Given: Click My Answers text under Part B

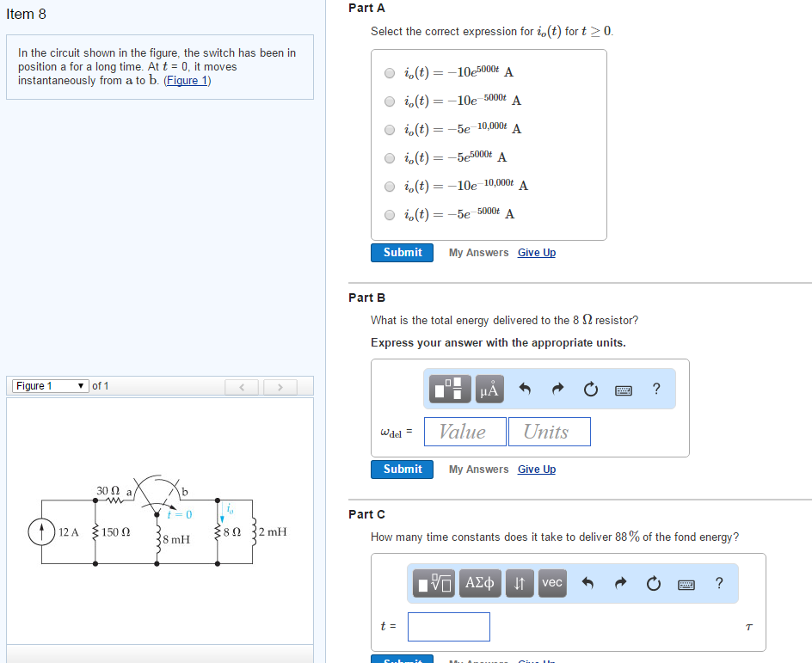Looking at the screenshot, I should coord(478,470).
